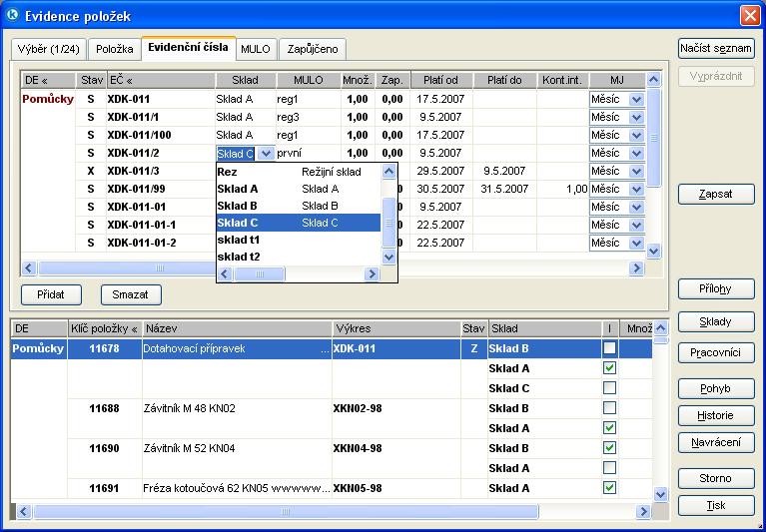Click the Platí od column header
The height and width of the screenshot is (532, 766).
pos(441,80)
